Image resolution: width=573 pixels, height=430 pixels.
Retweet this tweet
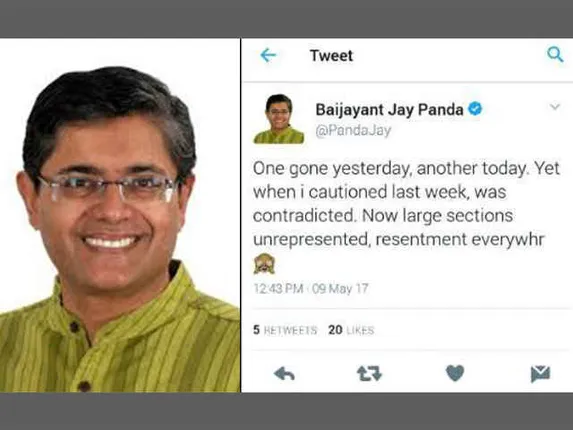(369, 374)
